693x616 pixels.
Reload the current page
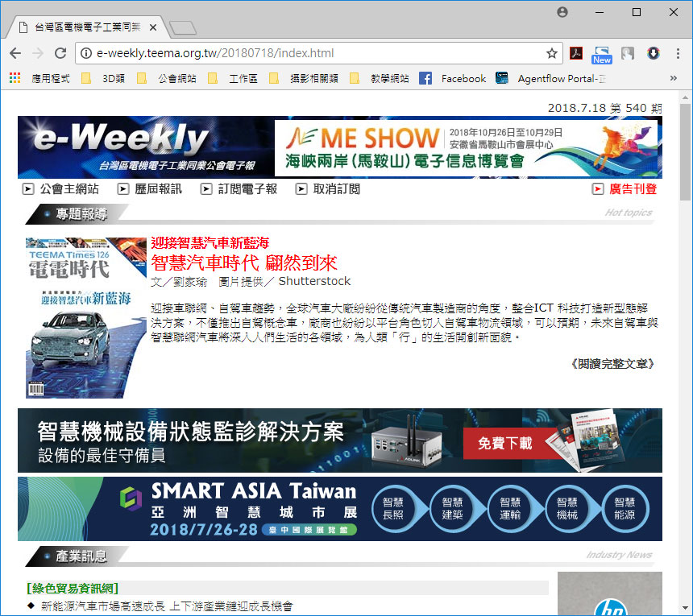coord(60,53)
